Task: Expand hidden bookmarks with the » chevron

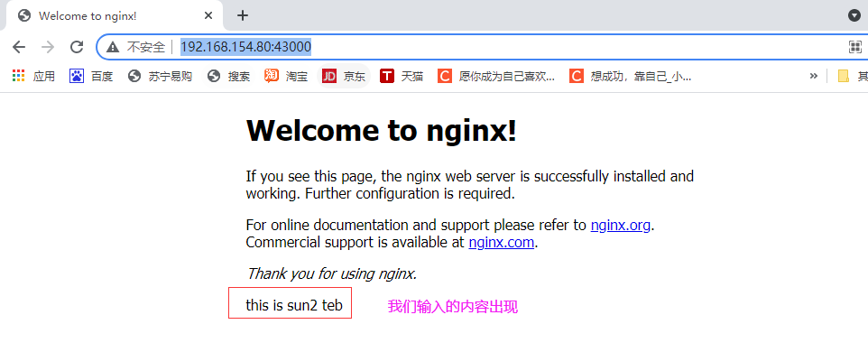Action: pyautogui.click(x=813, y=77)
